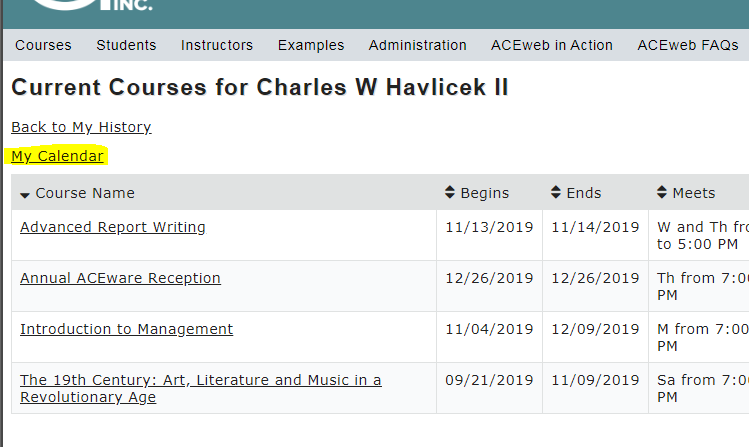749x447 pixels.
Task: Sort by Course Name column arrow
Action: pos(25,194)
